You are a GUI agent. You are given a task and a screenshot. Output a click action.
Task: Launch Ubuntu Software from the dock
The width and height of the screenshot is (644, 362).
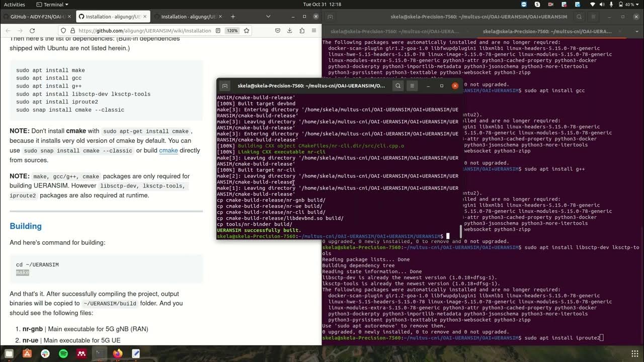pyautogui.click(x=27, y=353)
